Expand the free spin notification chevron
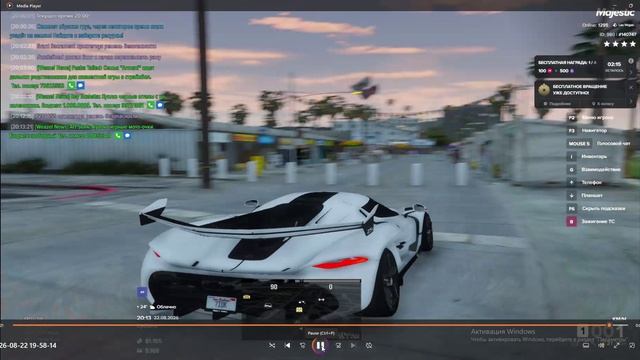 [631, 102]
